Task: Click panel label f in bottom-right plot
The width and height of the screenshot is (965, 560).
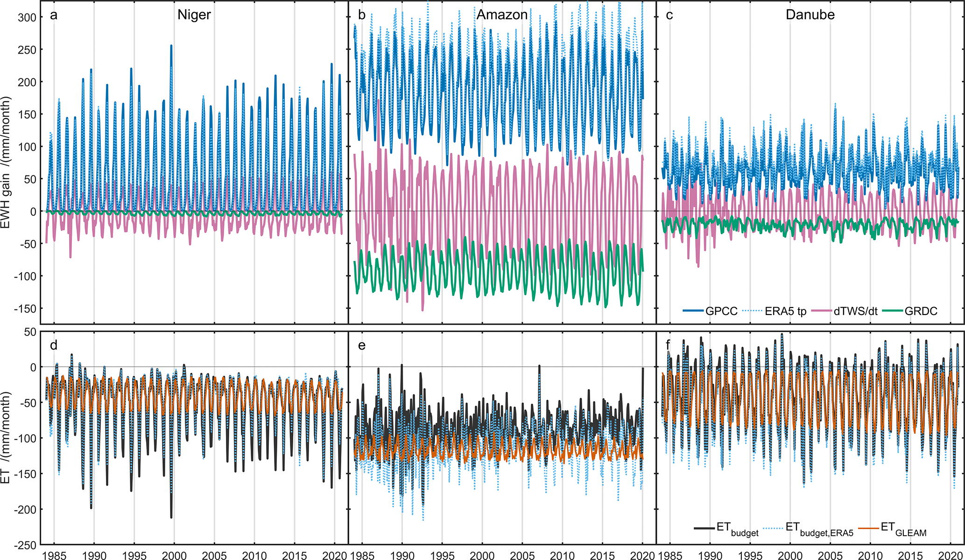Action: coord(668,345)
